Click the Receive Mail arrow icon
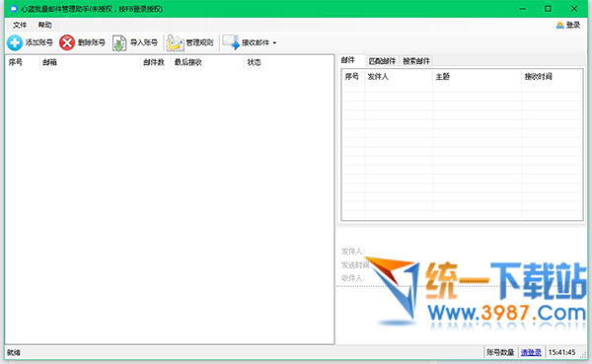The height and width of the screenshot is (364, 592). [231, 42]
